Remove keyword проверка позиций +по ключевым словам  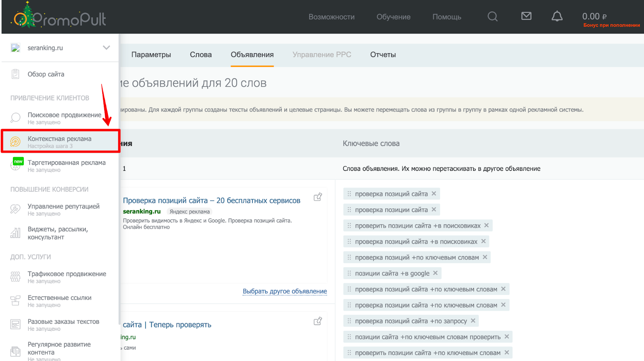coord(485,257)
